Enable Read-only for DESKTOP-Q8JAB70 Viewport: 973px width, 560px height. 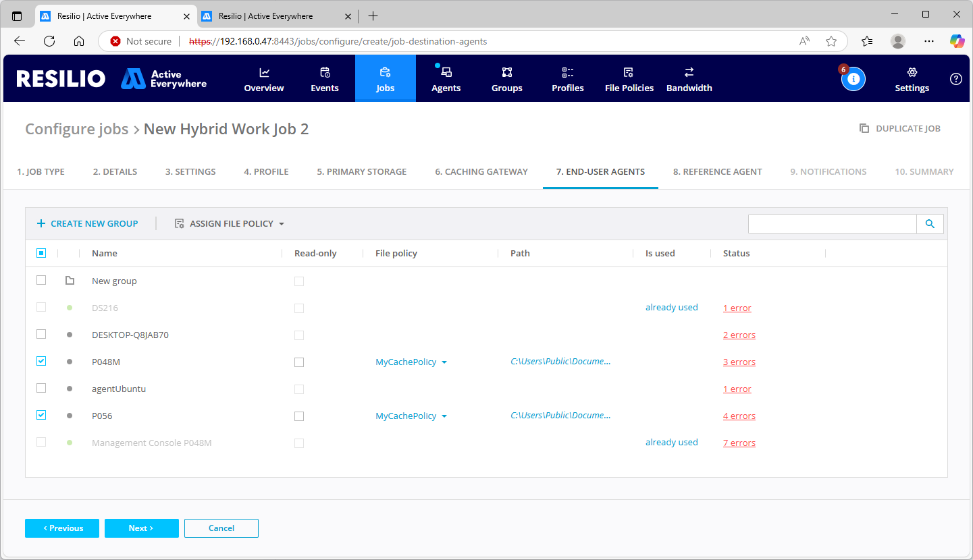[299, 335]
